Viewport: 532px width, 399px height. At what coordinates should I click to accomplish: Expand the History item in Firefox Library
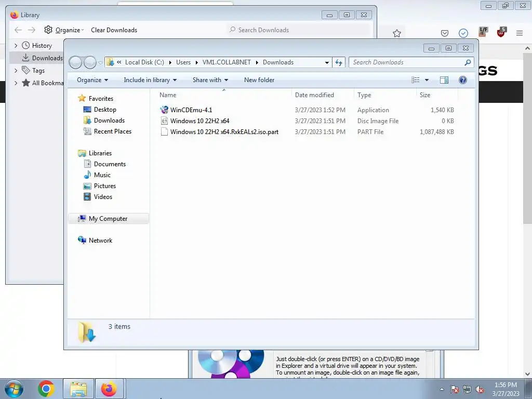[16, 46]
